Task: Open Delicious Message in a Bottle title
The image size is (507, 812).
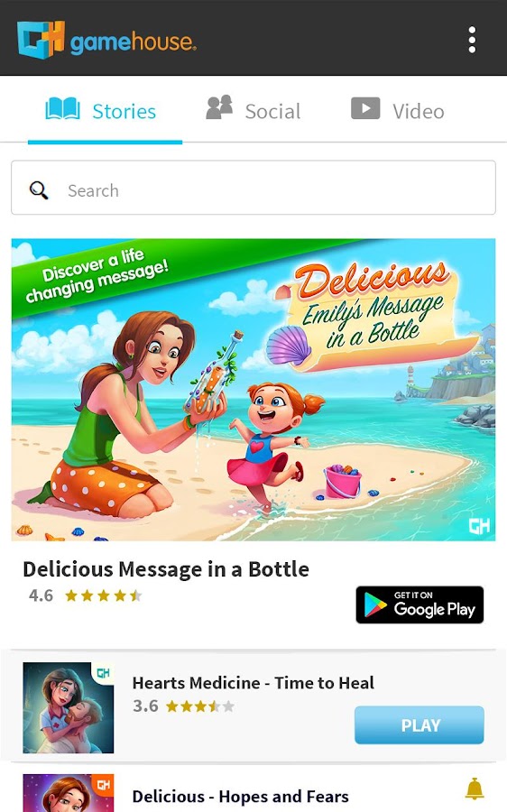Action: (x=166, y=569)
